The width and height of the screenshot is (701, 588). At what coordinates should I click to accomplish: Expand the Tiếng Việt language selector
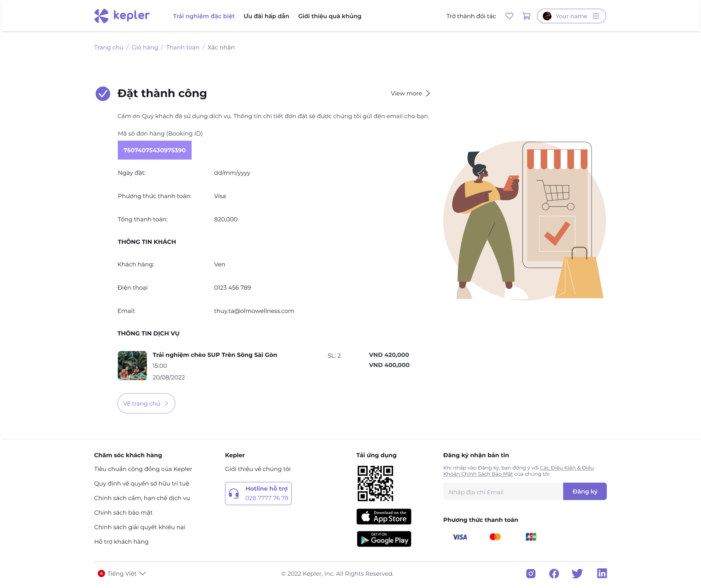click(122, 573)
